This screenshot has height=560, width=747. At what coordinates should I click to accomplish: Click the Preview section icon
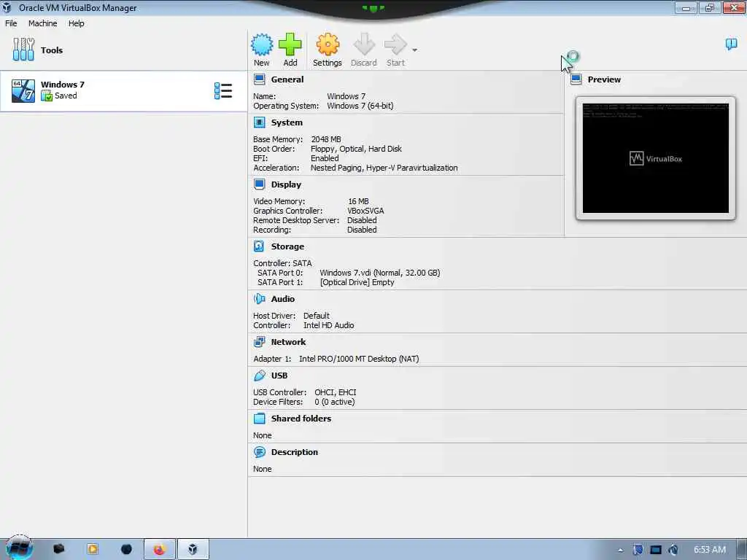tap(576, 79)
